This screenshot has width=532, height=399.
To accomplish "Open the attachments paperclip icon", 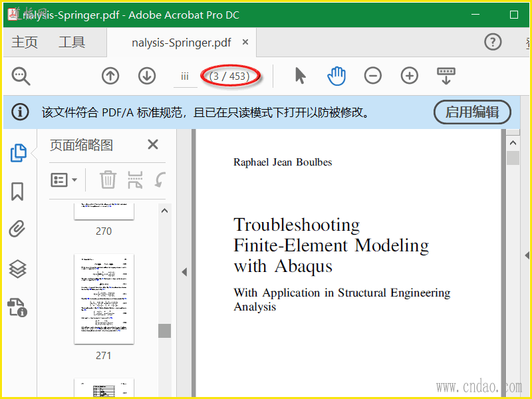I will tap(17, 229).
